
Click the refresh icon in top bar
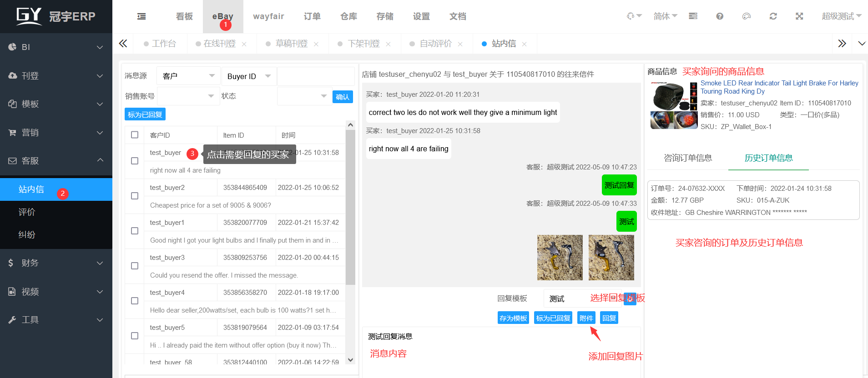click(773, 16)
